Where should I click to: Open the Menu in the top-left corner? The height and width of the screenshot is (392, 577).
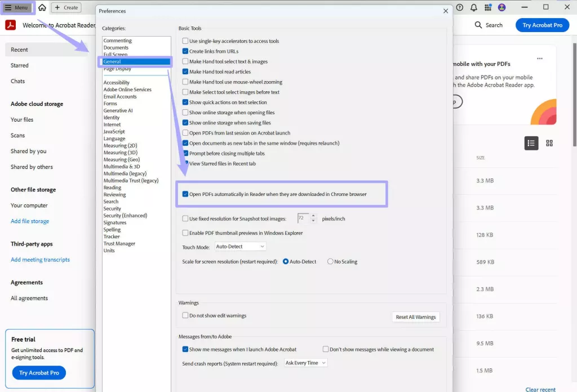click(x=17, y=7)
